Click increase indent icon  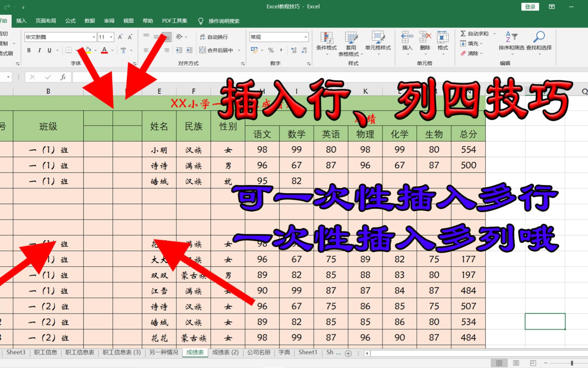[x=190, y=50]
